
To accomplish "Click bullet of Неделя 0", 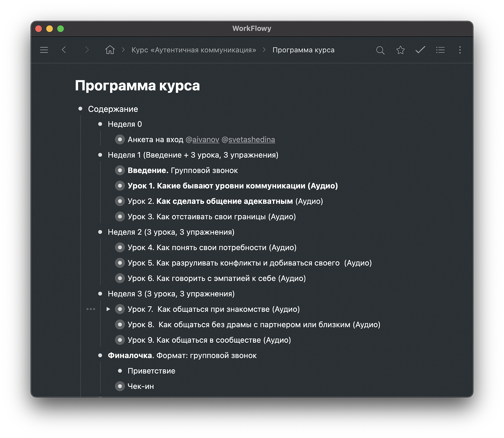I will tap(100, 124).
